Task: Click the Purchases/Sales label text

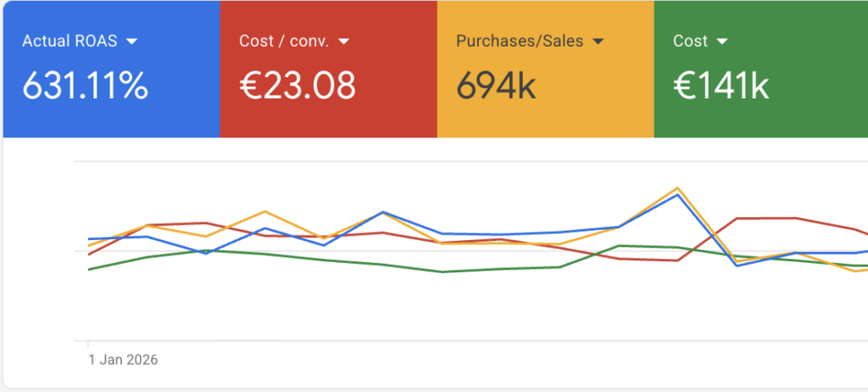Action: 520,41
